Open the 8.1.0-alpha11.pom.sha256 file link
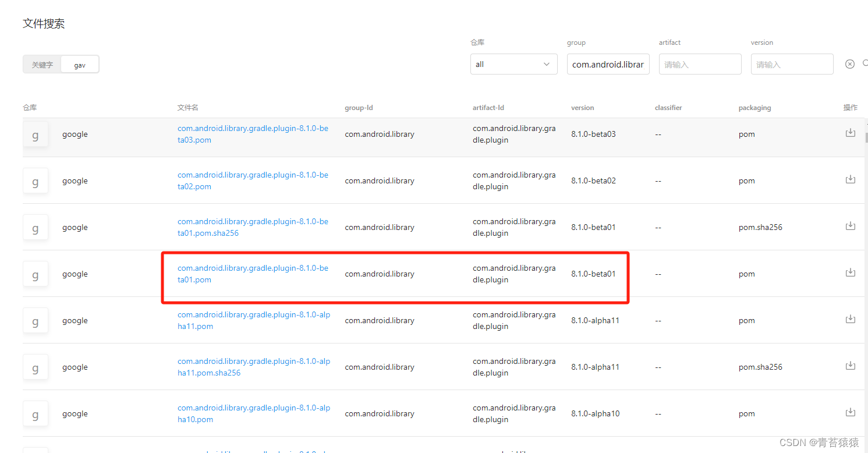868x453 pixels. [x=254, y=367]
